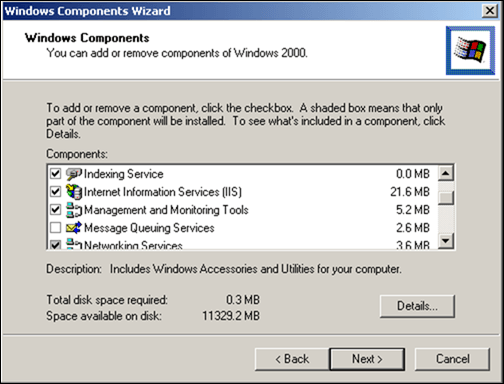The image size is (504, 384).
Task: Go to the previous page with Back
Action: (x=292, y=359)
